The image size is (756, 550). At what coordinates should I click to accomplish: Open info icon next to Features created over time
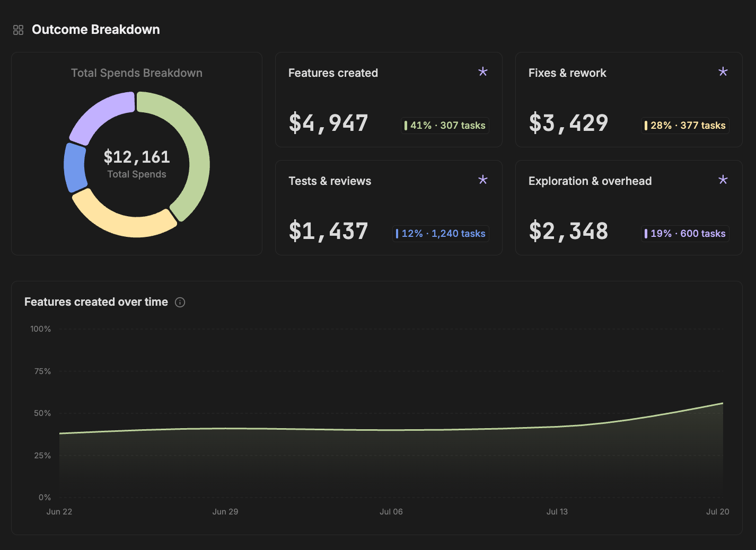pos(180,303)
